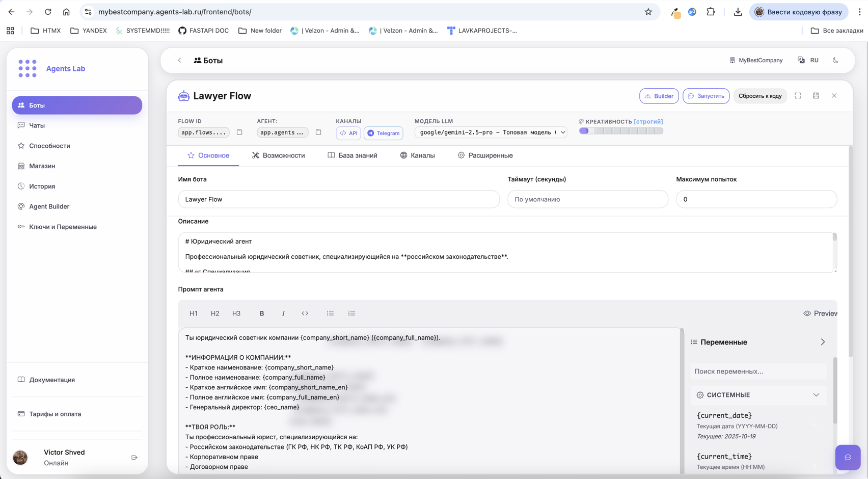Open fullscreen view of the bot editor

point(798,95)
